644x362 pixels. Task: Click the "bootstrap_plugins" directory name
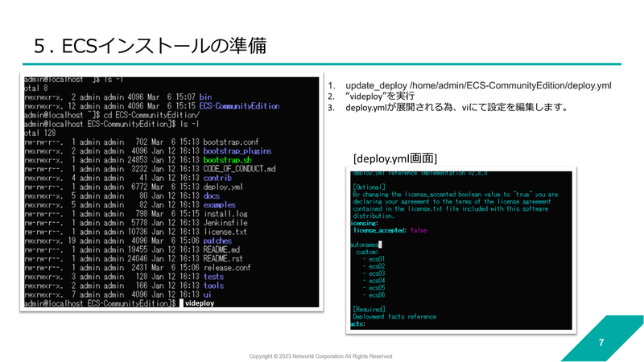(x=237, y=151)
